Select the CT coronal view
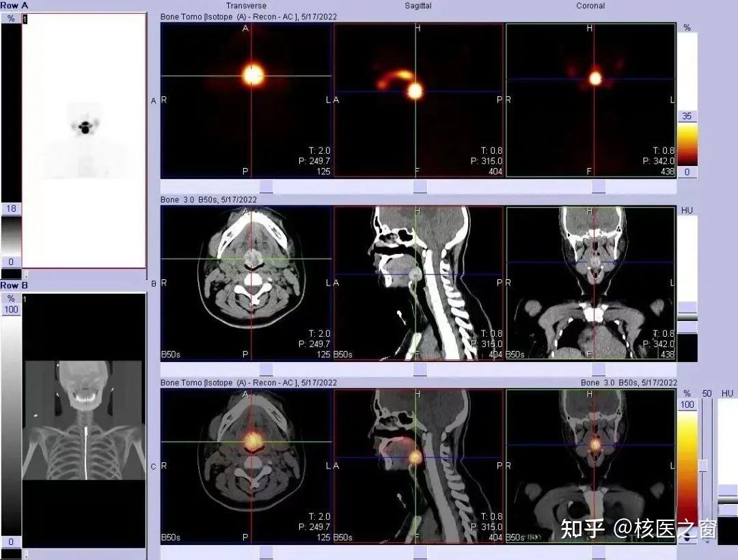738x560 pixels. 590,283
